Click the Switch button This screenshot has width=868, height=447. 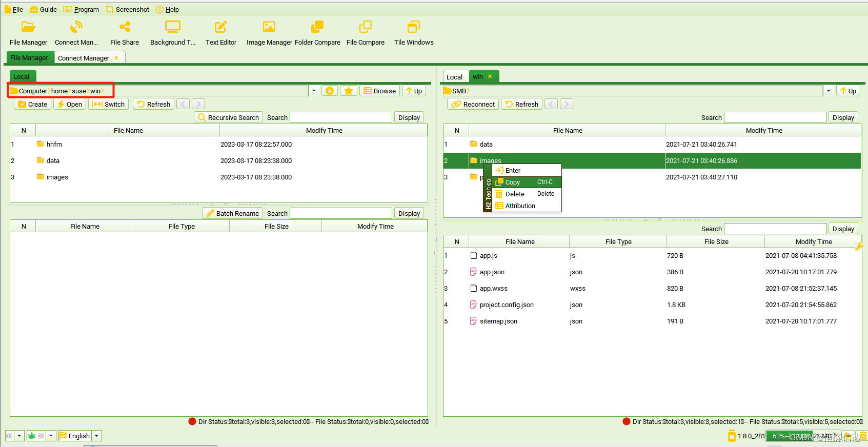[108, 104]
